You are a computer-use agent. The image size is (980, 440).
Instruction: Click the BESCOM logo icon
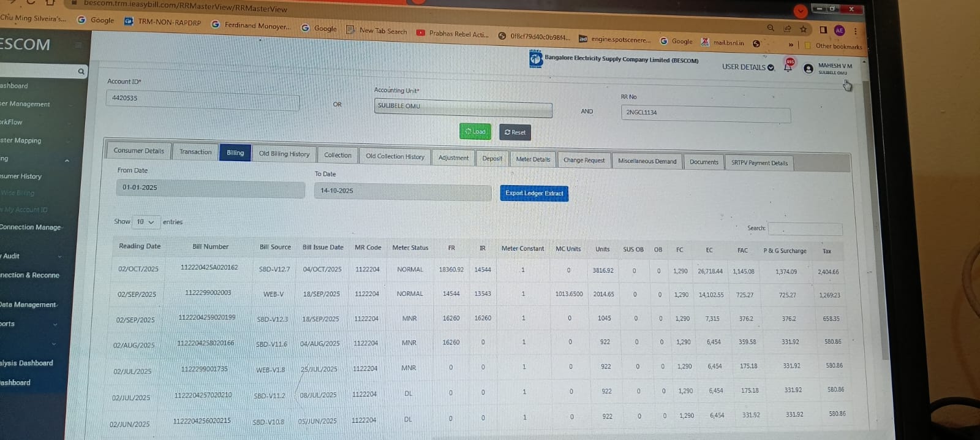pos(535,59)
